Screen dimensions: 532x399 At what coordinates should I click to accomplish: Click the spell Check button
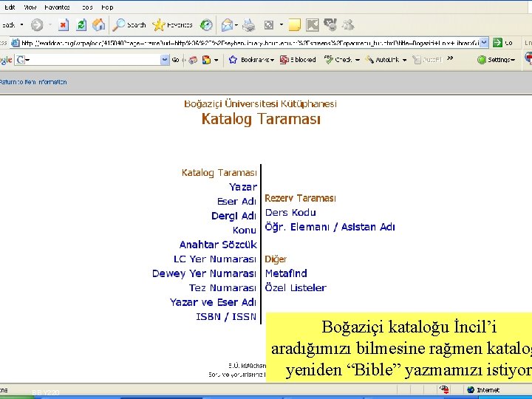click(x=338, y=60)
